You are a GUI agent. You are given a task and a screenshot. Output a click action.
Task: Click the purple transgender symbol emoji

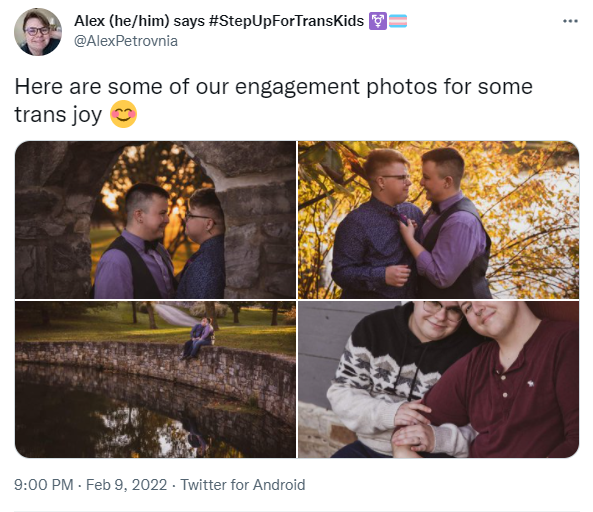(377, 21)
